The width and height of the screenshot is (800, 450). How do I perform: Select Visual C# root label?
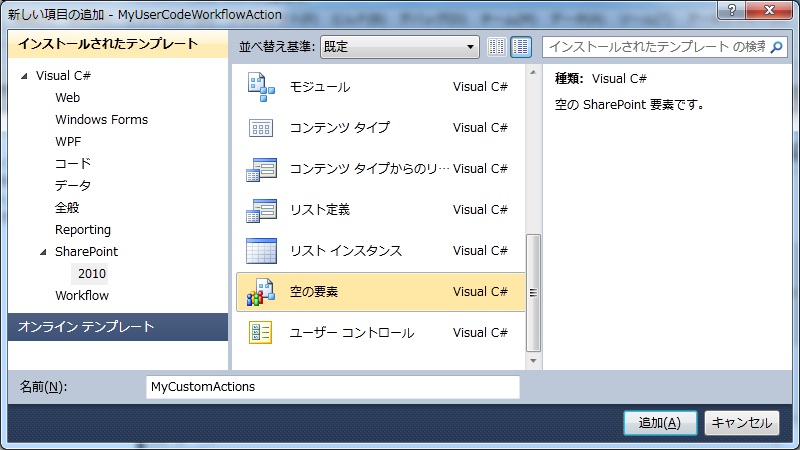(63, 76)
